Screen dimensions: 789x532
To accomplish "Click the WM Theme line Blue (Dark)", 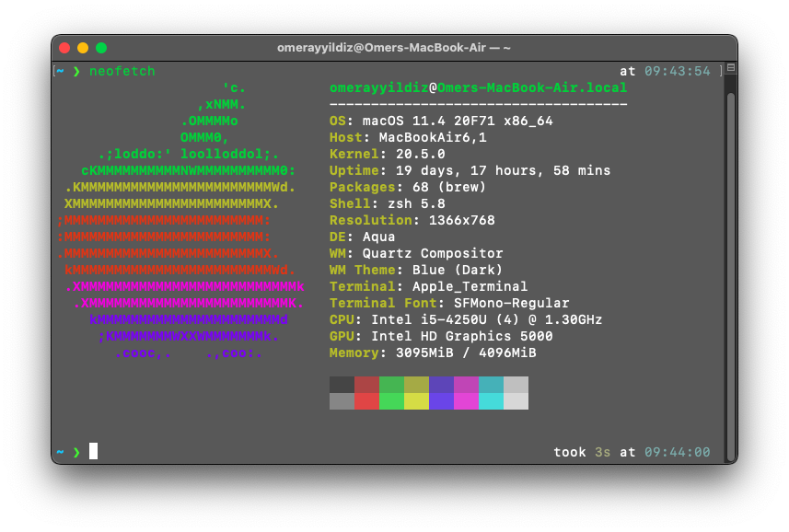I will click(x=416, y=270).
